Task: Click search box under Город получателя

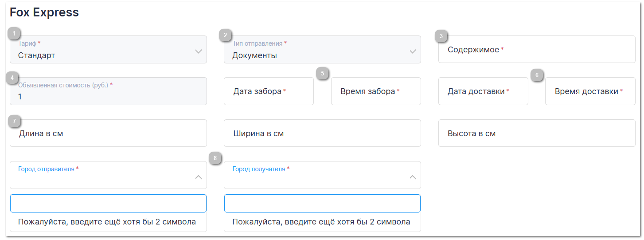Action: (x=322, y=204)
